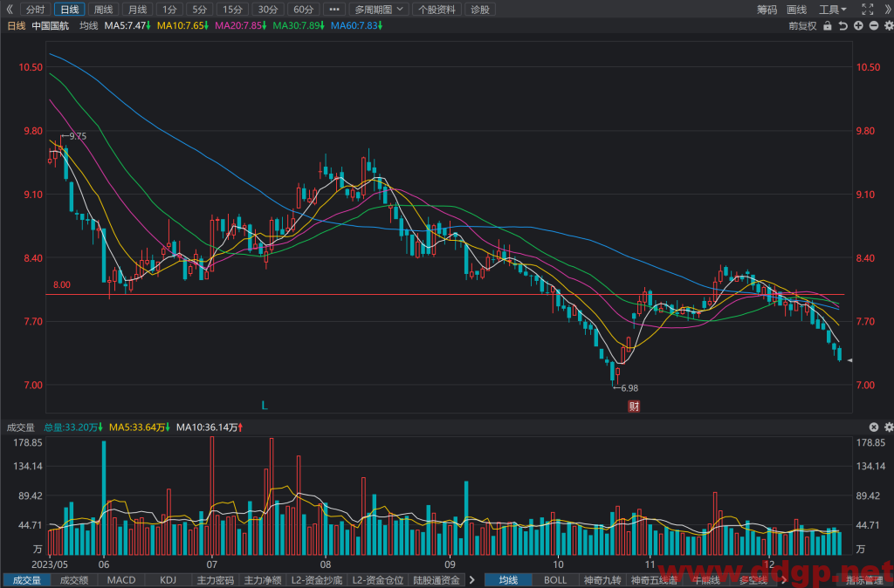
Task: Enter fullscreen chart mode
Action: [x=867, y=9]
